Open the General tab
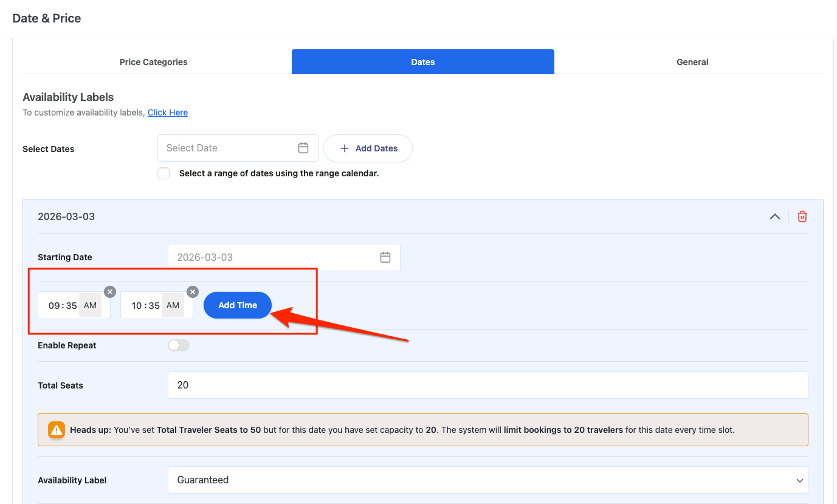 (x=692, y=62)
